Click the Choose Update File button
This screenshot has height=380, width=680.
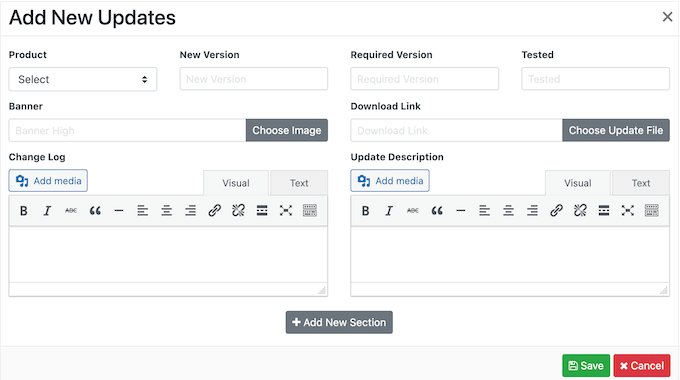616,130
